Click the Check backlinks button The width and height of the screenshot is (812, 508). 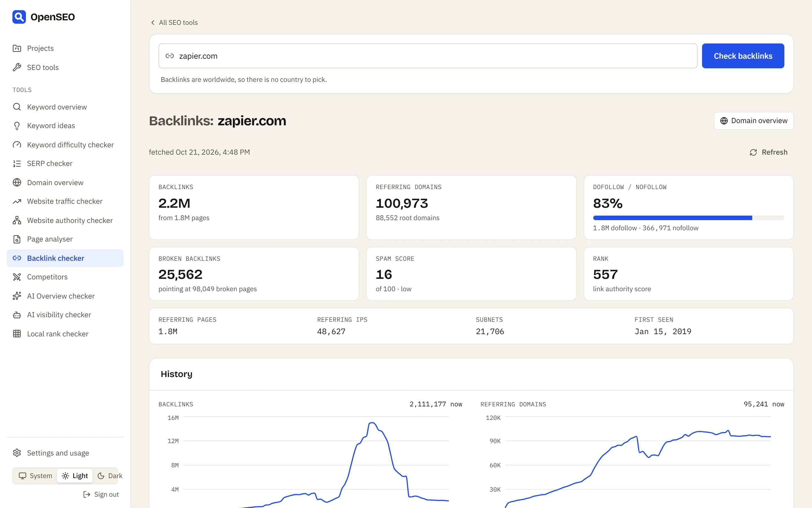tap(743, 56)
